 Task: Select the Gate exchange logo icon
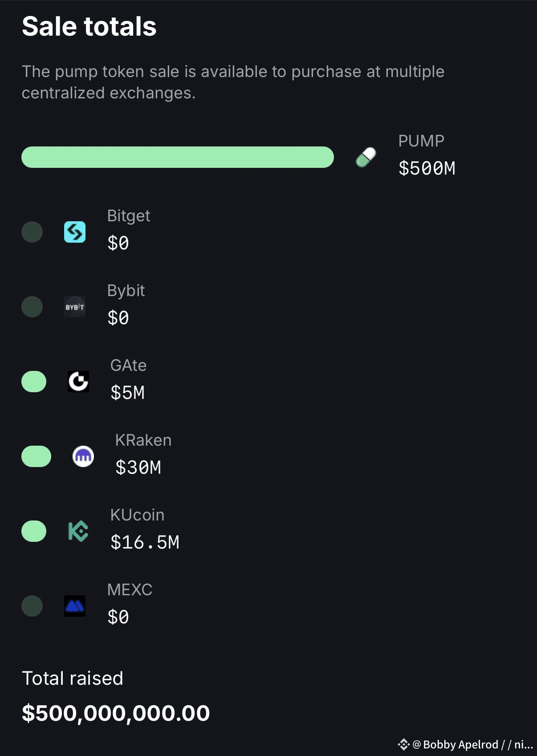(x=78, y=382)
